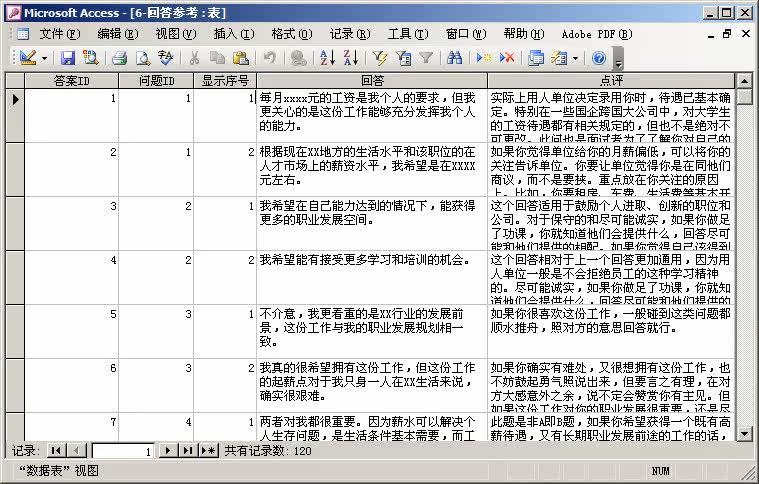Click the Copy icon
The width and height of the screenshot is (759, 484).
(x=217, y=59)
